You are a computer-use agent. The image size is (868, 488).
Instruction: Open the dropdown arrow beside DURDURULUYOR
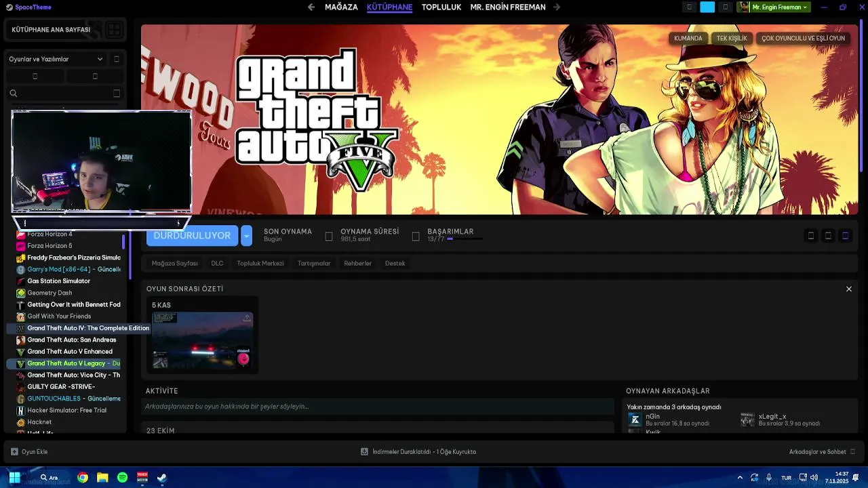pos(247,236)
